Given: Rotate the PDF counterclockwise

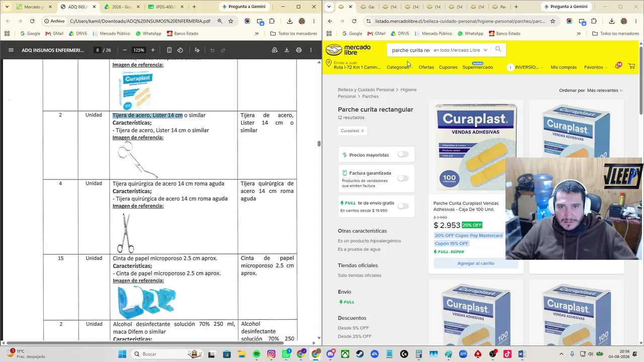Looking at the screenshot, I should click(180, 50).
